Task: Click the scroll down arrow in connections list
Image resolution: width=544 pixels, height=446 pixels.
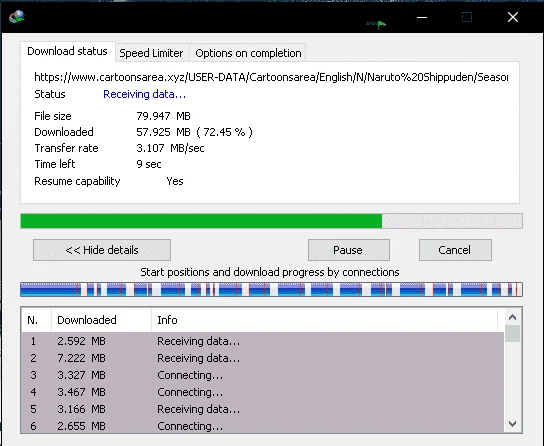Action: coord(512,424)
